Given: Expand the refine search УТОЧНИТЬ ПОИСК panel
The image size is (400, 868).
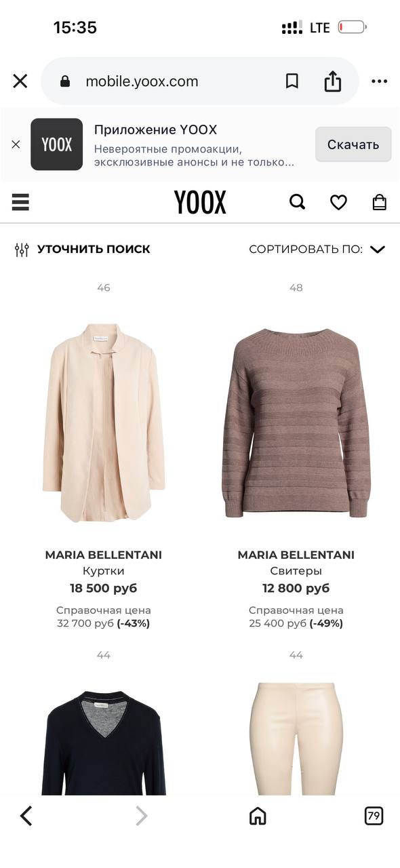Looking at the screenshot, I should click(x=95, y=249).
